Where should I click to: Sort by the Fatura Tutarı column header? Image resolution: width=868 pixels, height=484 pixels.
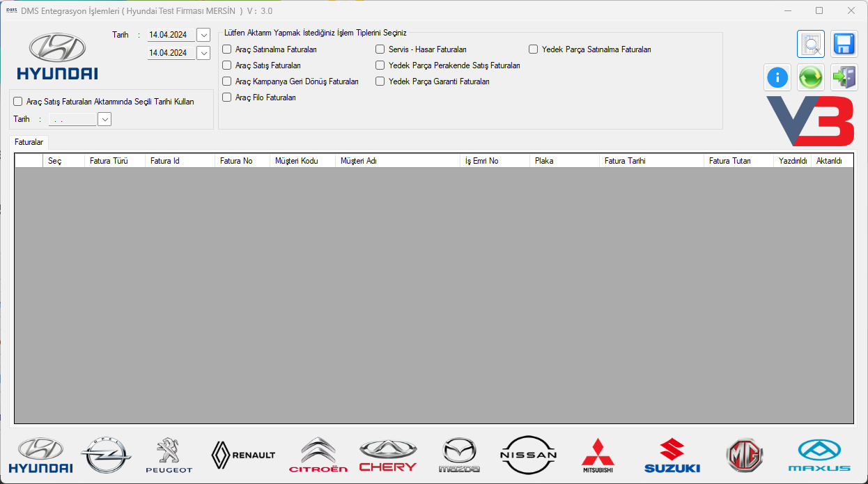point(738,161)
